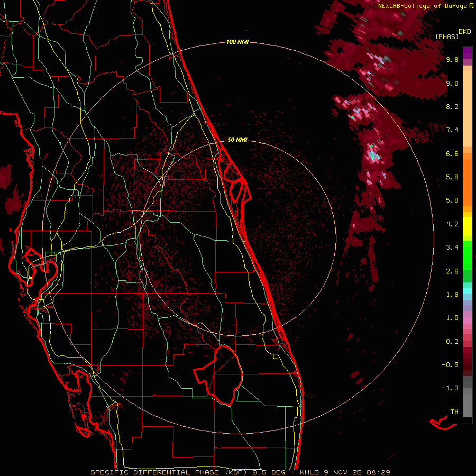Pick the cyan color bar segment
Screen dimensions: 476x476
coord(467,291)
